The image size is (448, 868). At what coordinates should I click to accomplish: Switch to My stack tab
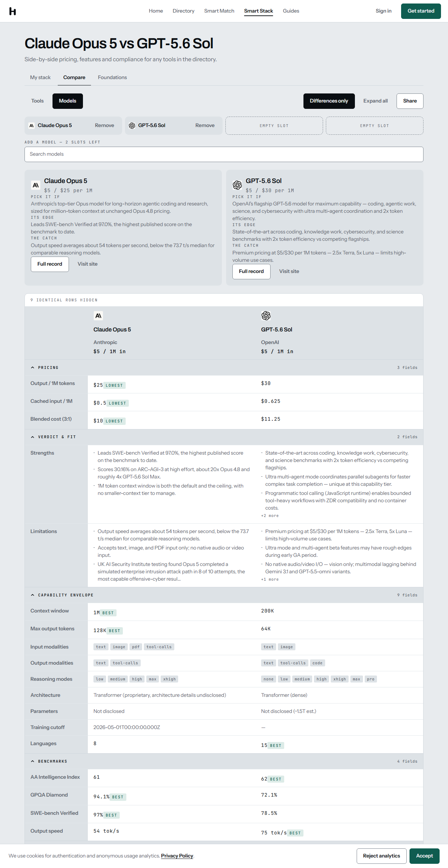(x=40, y=77)
